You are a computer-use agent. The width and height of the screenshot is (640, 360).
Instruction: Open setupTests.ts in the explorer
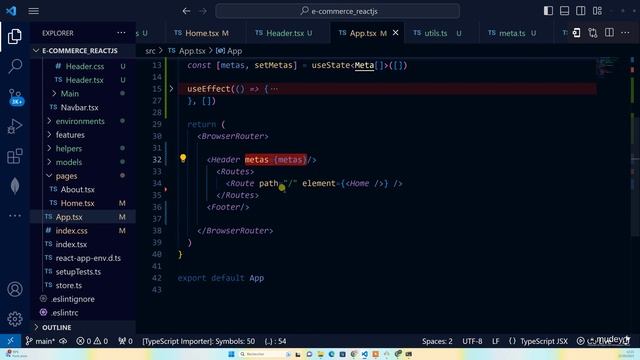78,272
